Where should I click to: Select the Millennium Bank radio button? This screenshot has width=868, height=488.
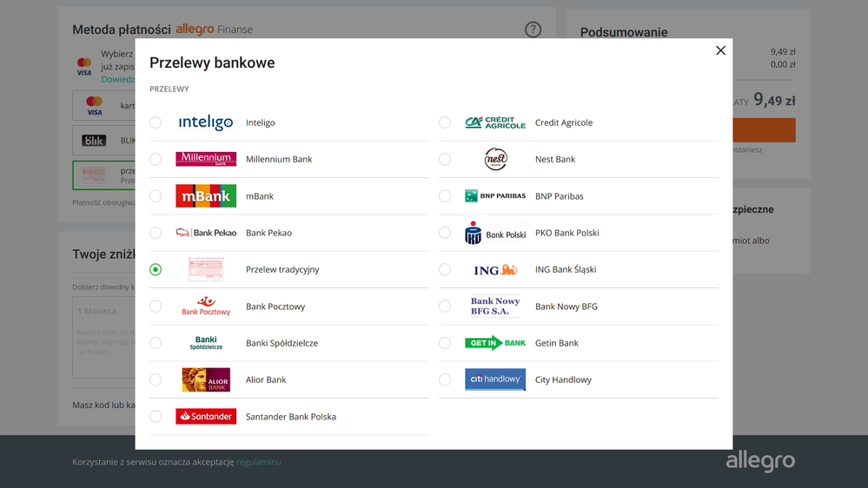(x=156, y=159)
